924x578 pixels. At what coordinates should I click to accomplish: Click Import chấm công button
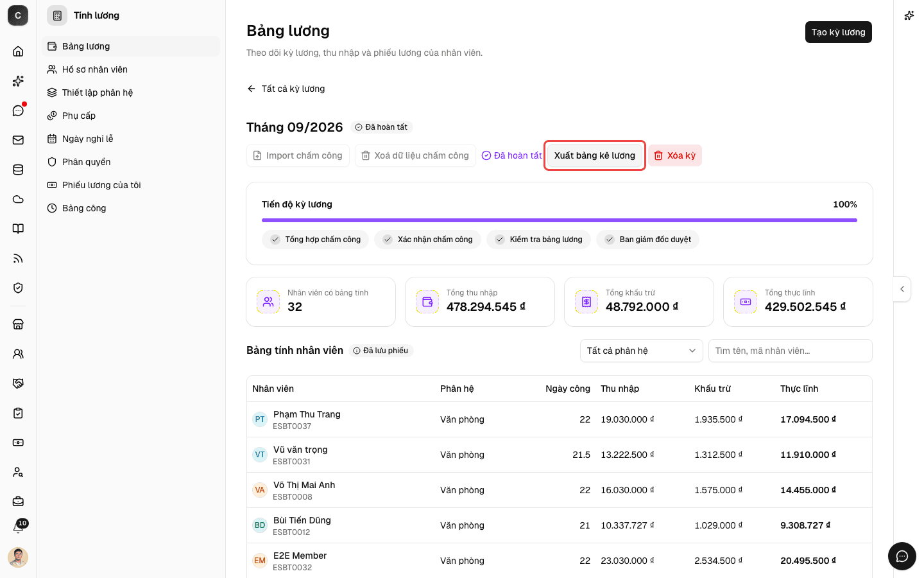(298, 155)
